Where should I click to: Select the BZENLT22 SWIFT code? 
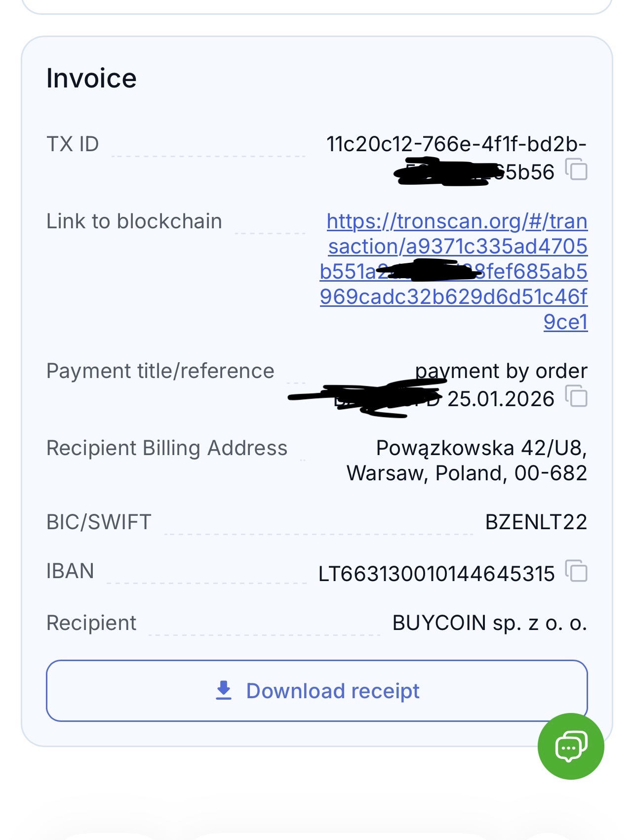pos(536,522)
